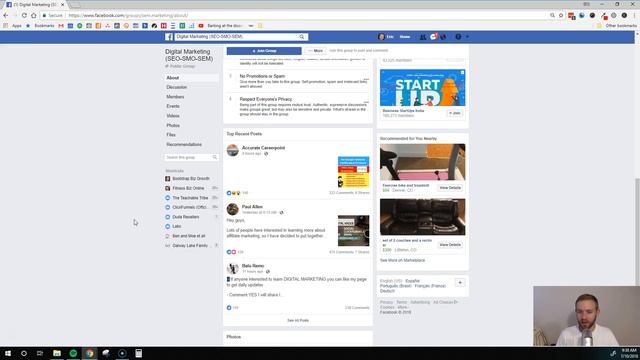
Task: Open the Chrome three-dot menu
Action: click(635, 15)
